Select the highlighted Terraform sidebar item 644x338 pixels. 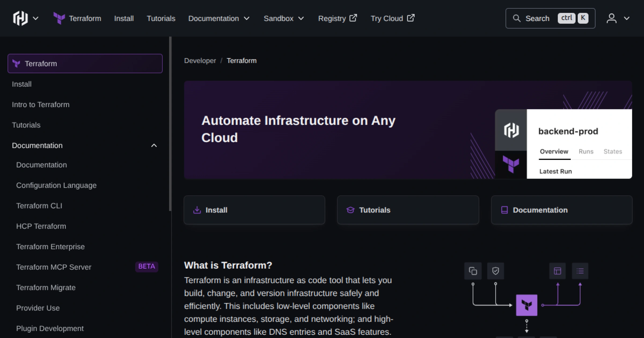pyautogui.click(x=85, y=64)
